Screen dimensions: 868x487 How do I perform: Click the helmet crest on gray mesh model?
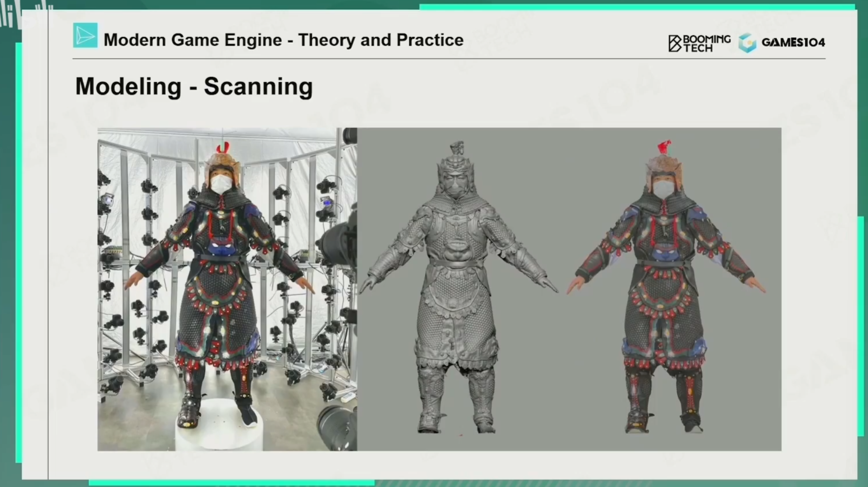coord(457,148)
